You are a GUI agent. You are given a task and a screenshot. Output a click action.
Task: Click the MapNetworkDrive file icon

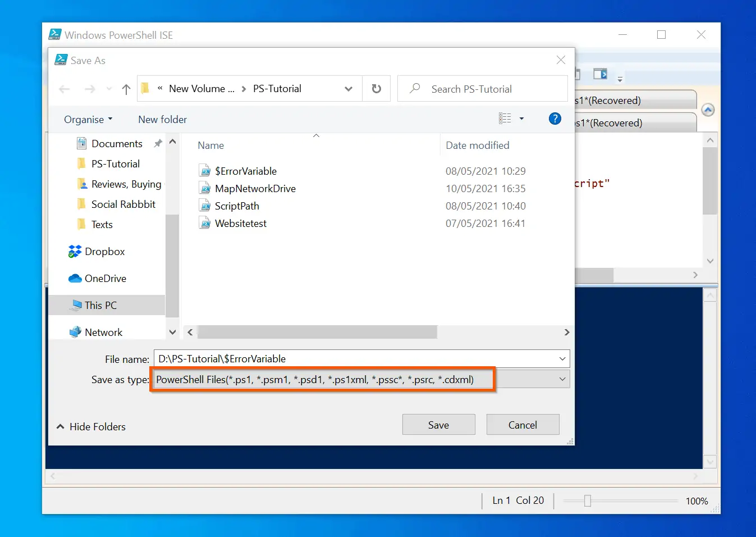(x=205, y=188)
